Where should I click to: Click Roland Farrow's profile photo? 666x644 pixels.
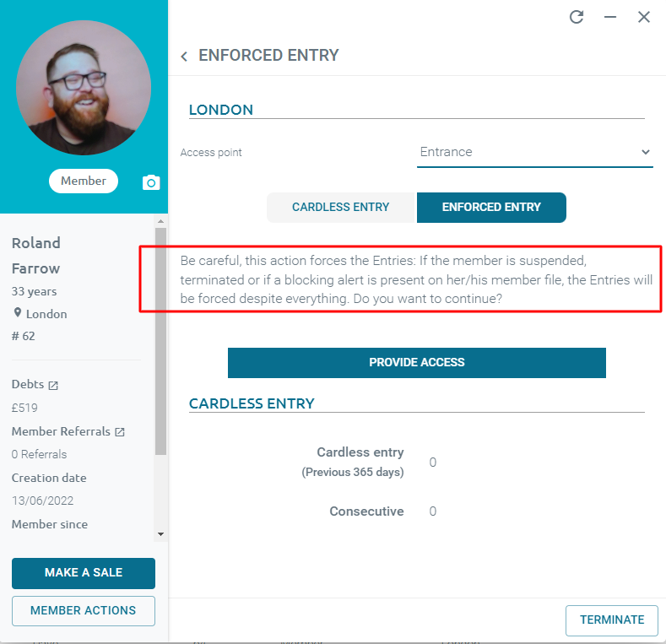pos(84,88)
